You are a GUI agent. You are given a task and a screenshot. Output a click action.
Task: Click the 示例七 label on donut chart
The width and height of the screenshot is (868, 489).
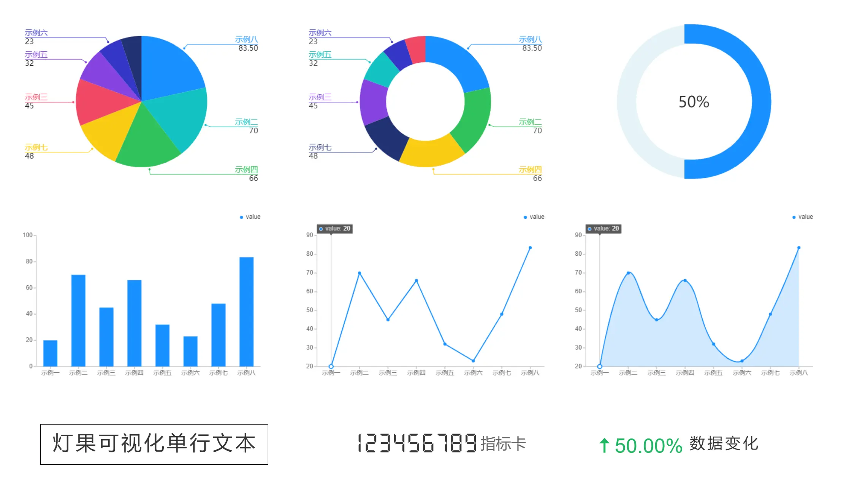[x=320, y=147]
